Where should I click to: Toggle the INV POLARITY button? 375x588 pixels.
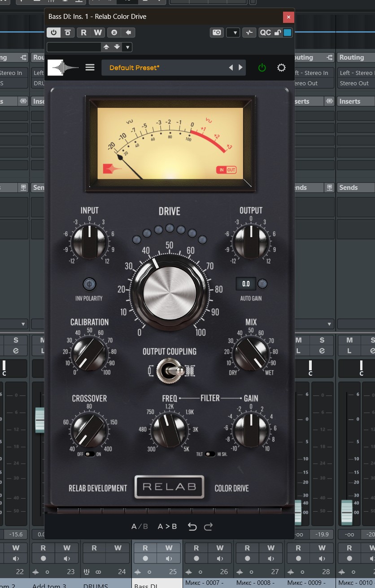[x=90, y=284]
